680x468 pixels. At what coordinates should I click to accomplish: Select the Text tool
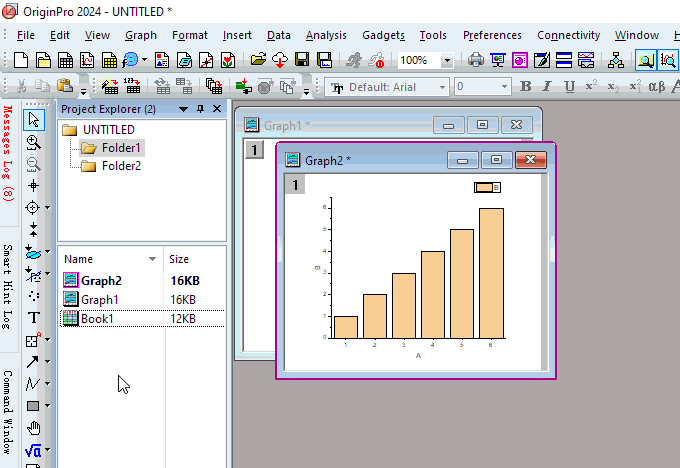[x=34, y=318]
